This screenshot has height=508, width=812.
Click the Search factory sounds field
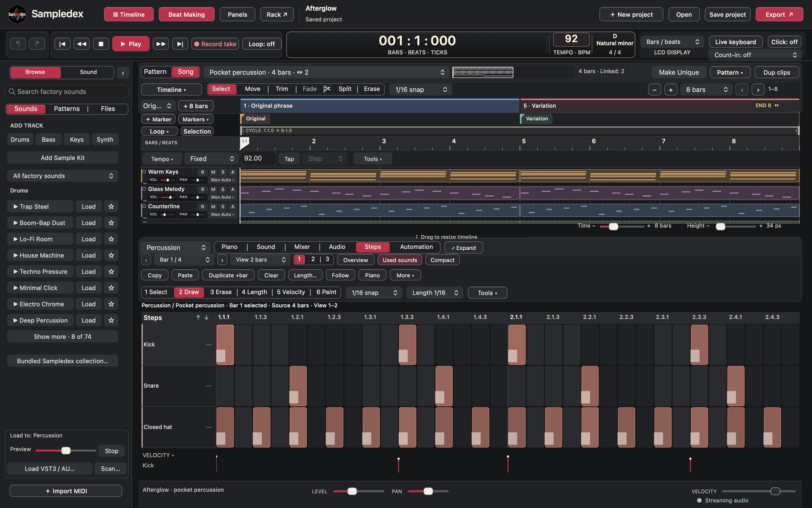coord(67,91)
